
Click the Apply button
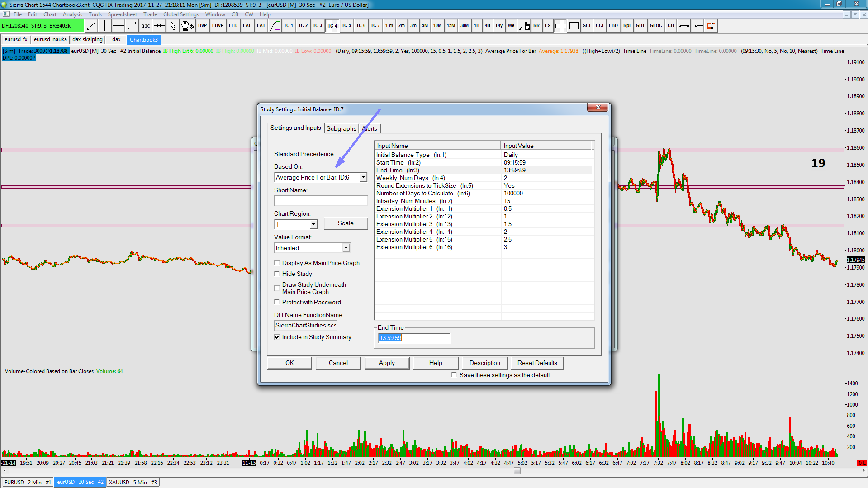[387, 363]
